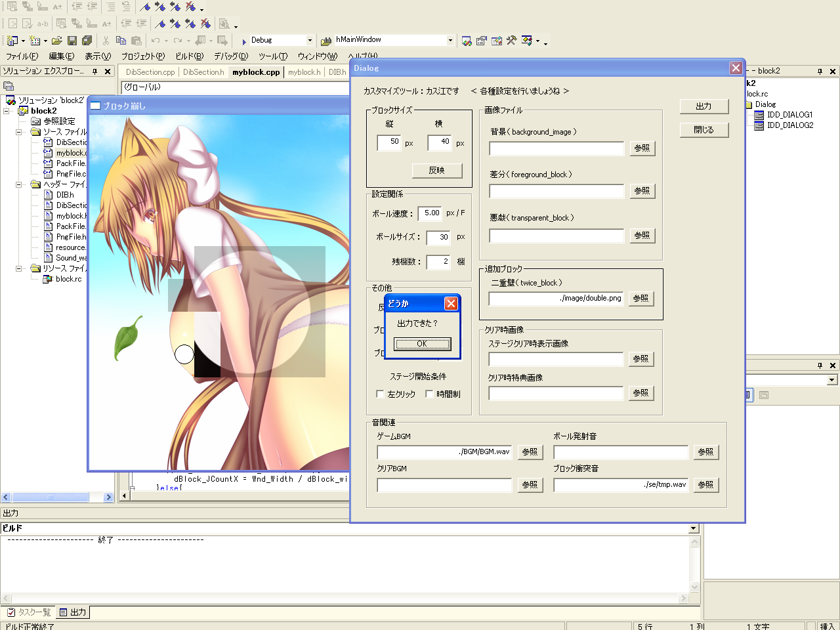
Task: Click the Paste clipboard icon
Action: point(136,41)
